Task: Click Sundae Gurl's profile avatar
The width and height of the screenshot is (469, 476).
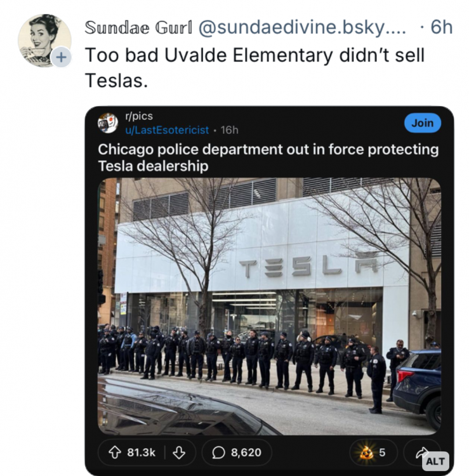Action: point(43,39)
